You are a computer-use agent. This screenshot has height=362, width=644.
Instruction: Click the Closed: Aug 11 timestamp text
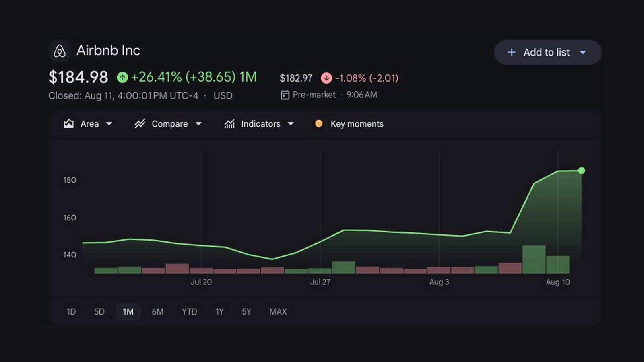tap(123, 96)
